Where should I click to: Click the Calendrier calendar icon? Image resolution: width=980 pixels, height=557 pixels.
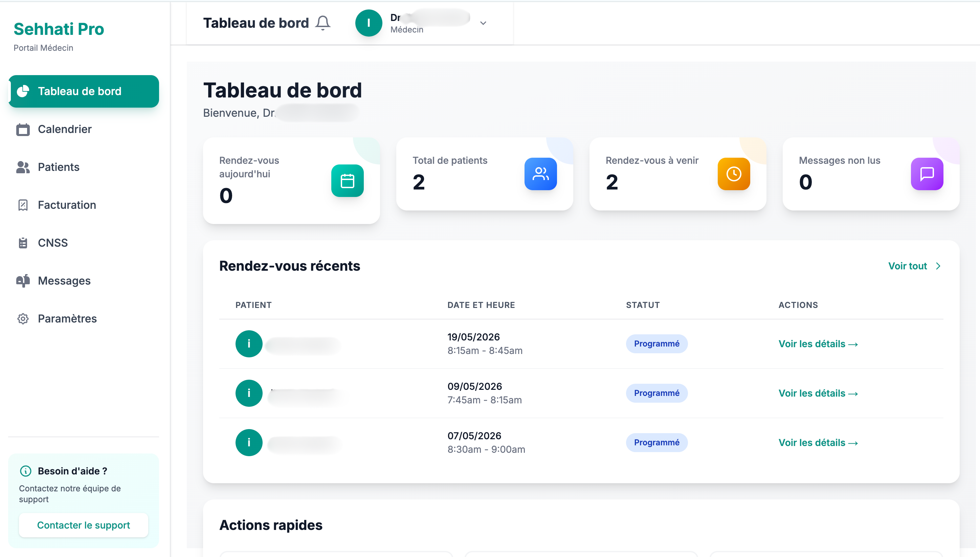(23, 129)
